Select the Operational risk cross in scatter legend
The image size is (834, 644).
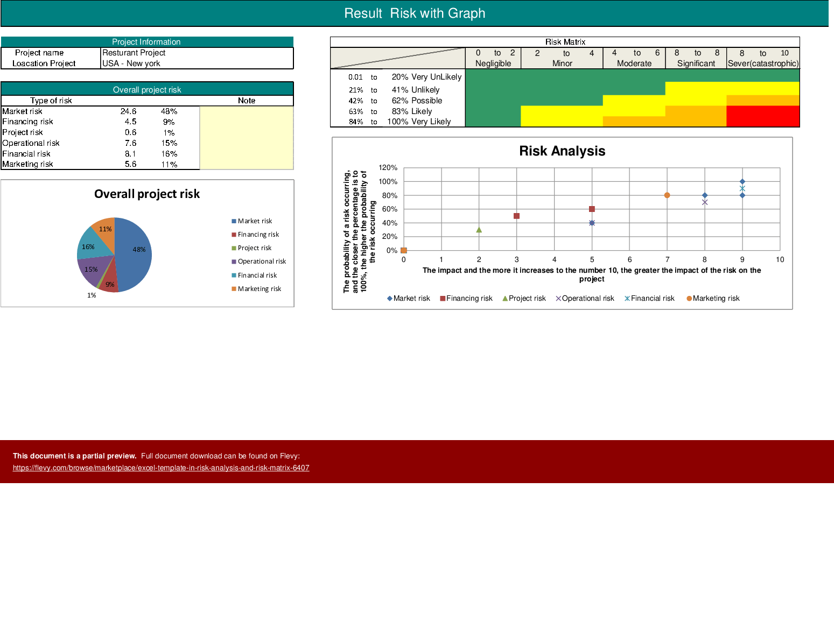click(558, 299)
